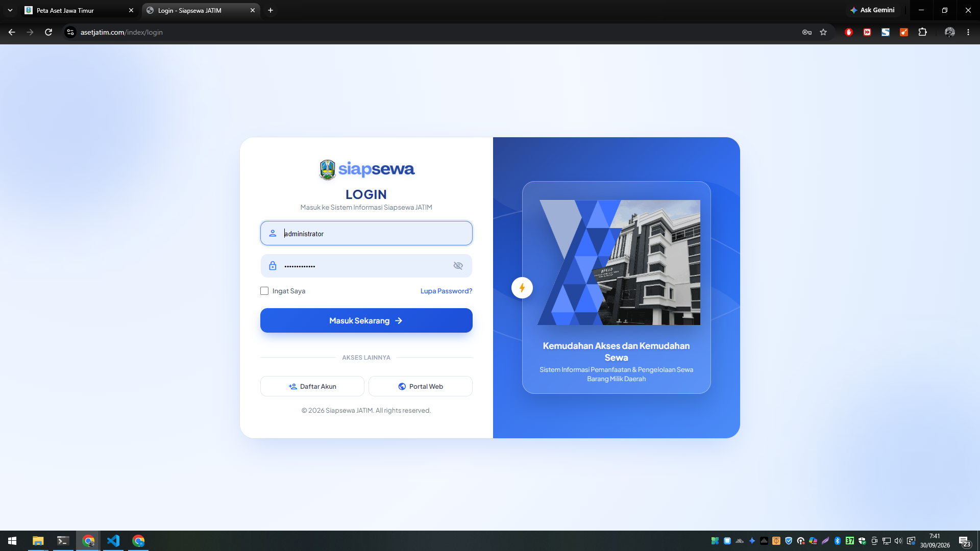Open the terminal from taskbar
Viewport: 980px width, 551px height.
click(x=63, y=541)
